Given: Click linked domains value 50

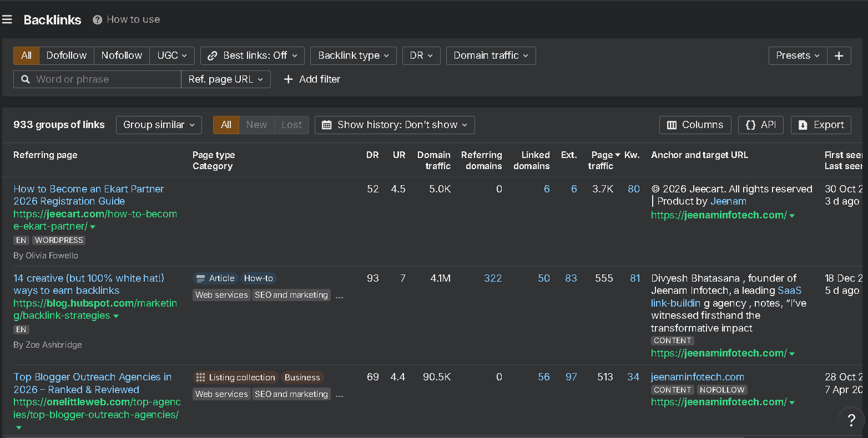Looking at the screenshot, I should [x=544, y=278].
